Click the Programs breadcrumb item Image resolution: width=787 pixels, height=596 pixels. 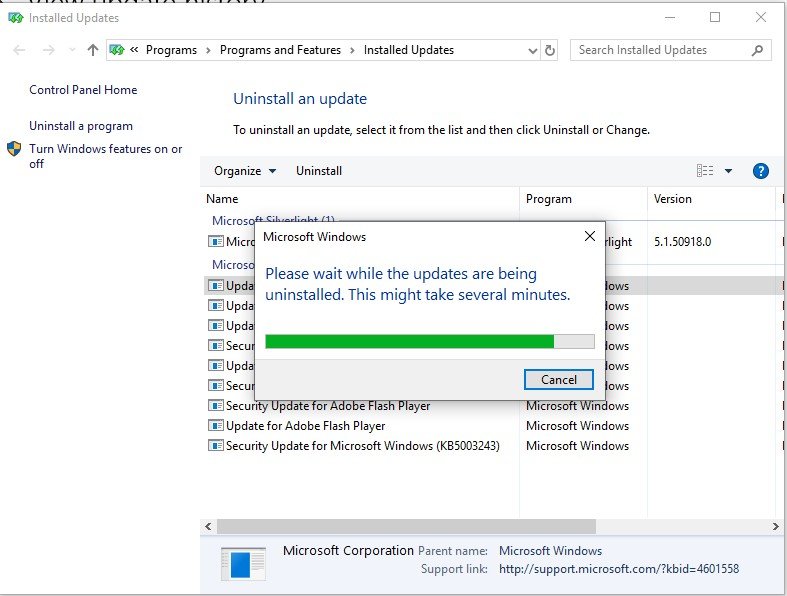coord(171,50)
